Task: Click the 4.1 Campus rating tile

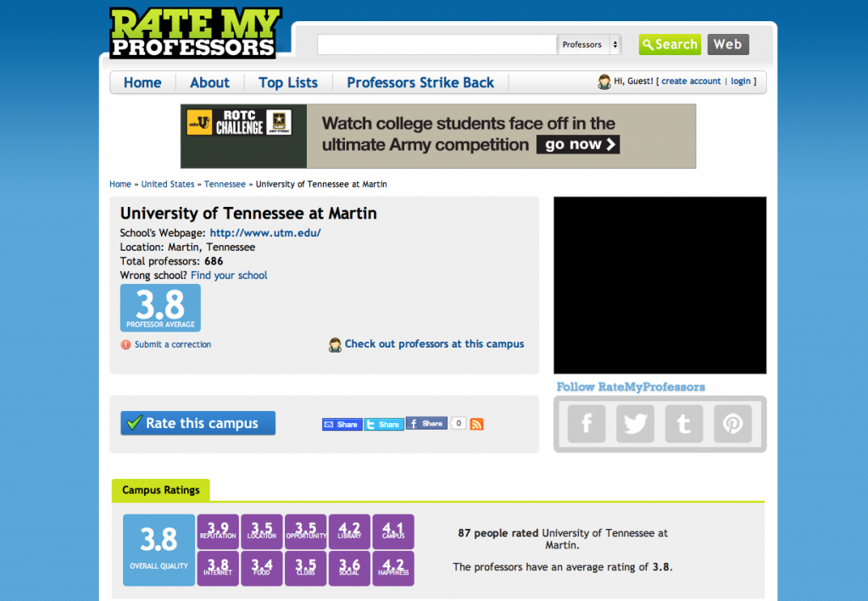Action: (x=393, y=531)
